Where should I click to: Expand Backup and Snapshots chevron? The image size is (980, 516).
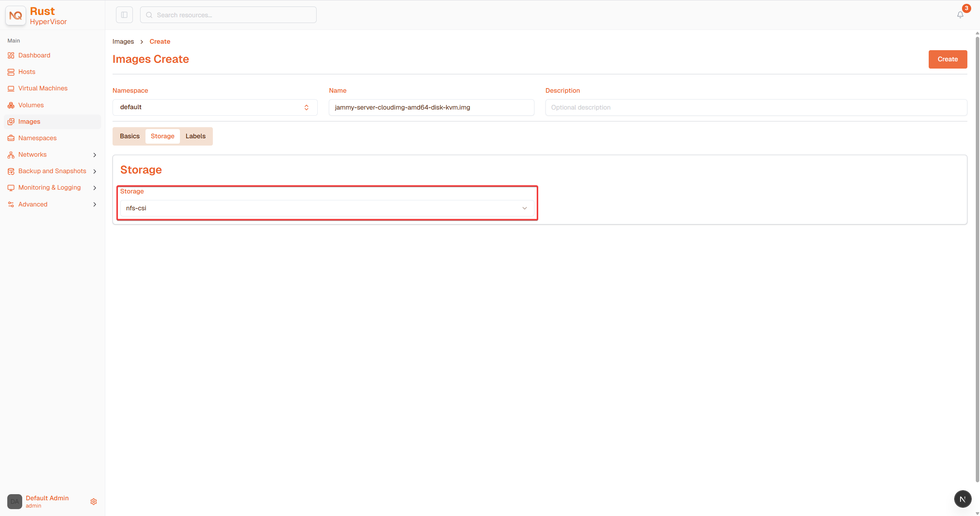click(95, 171)
